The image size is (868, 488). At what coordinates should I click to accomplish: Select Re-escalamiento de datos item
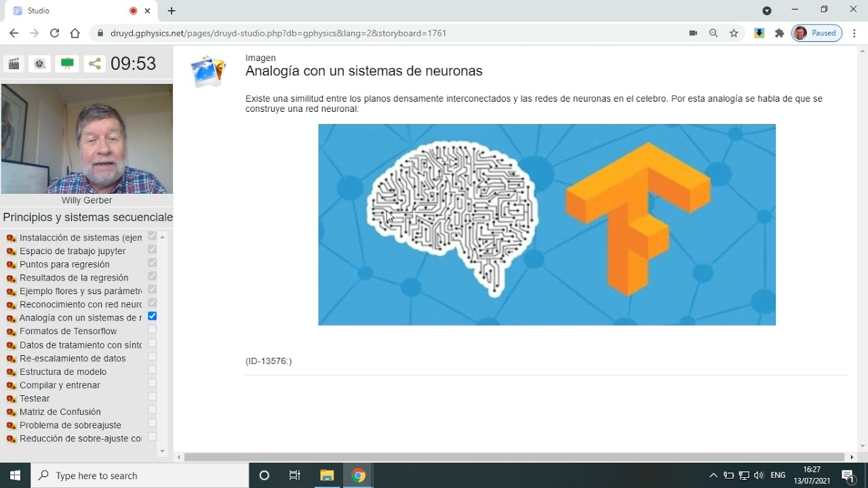pos(73,359)
